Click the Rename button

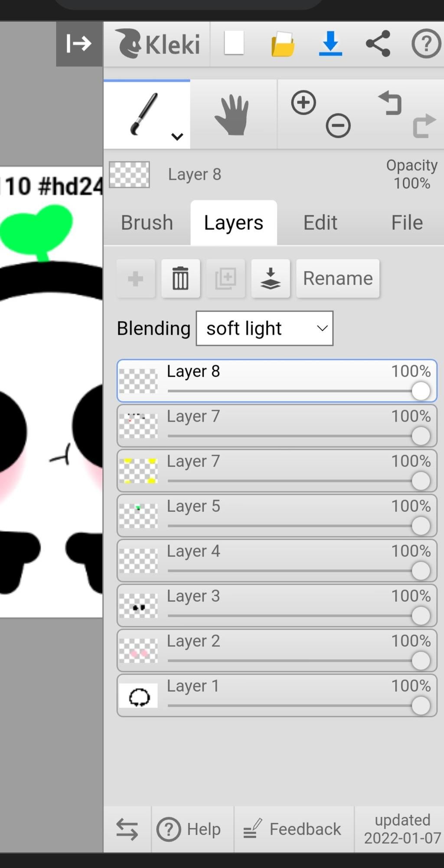[x=338, y=278]
